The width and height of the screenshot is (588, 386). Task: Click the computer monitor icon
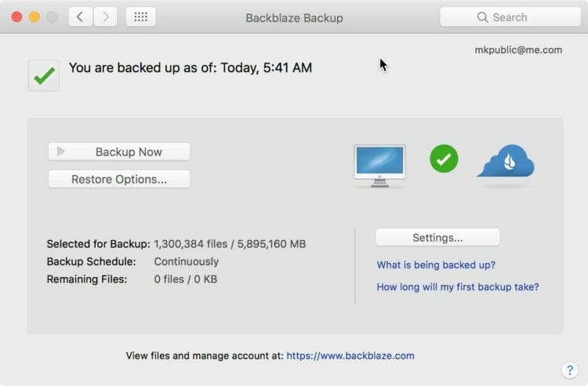379,166
